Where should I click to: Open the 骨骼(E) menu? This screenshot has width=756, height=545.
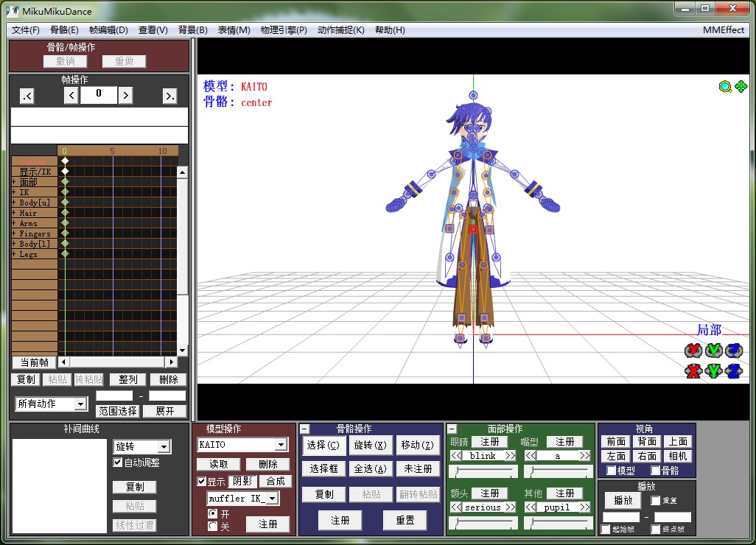[64, 30]
